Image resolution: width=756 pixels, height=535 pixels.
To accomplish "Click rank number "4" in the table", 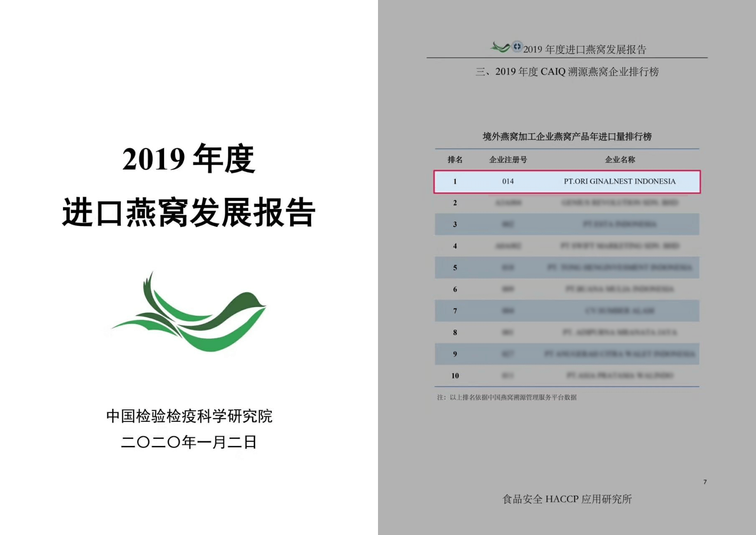I will pyautogui.click(x=455, y=246).
